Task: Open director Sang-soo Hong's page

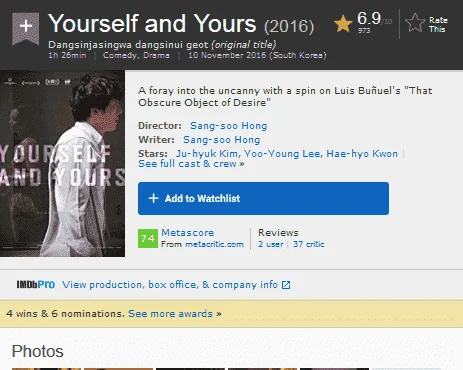Action: [229, 126]
